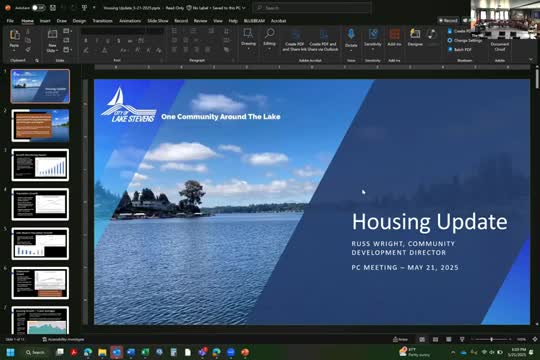Click the Document Cloud button
Image resolution: width=540 pixels, height=360 pixels.
(500, 46)
